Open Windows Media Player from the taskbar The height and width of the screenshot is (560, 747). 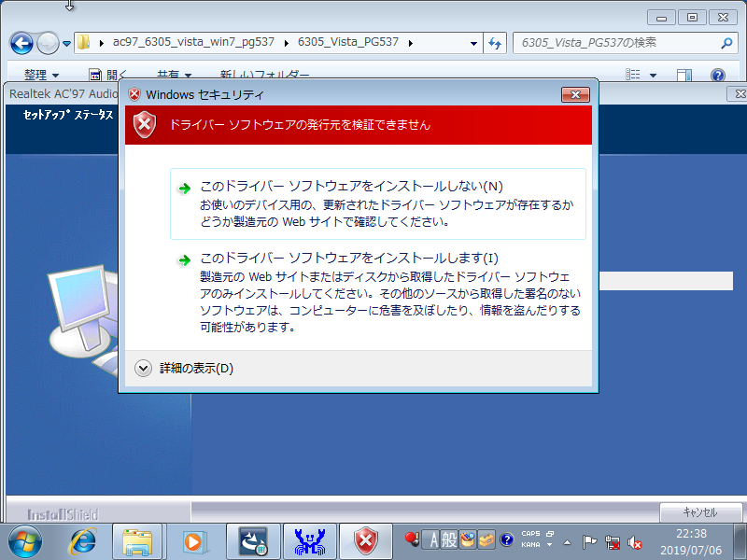coord(194,542)
